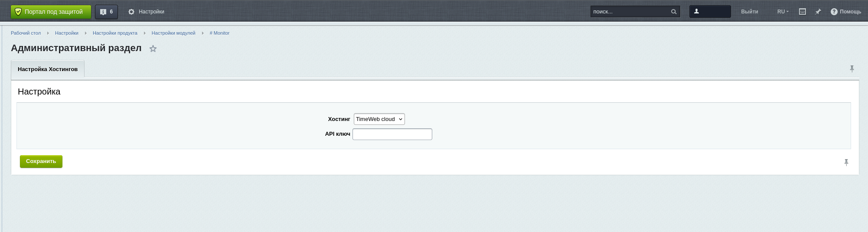Click the Портал под защитой button
Image resolution: width=868 pixels, height=232 pixels.
[51, 12]
